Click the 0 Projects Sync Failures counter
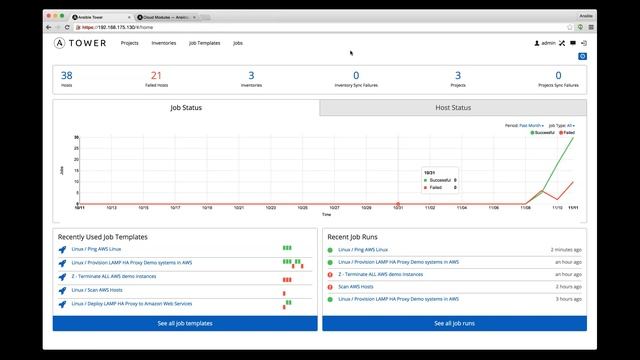Image resolution: width=640 pixels, height=360 pixels. coord(558,79)
